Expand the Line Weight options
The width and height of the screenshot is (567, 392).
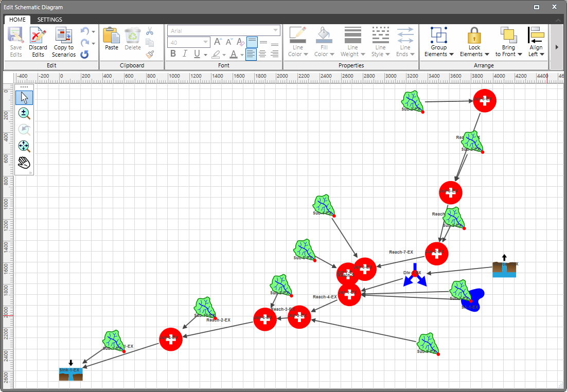352,41
